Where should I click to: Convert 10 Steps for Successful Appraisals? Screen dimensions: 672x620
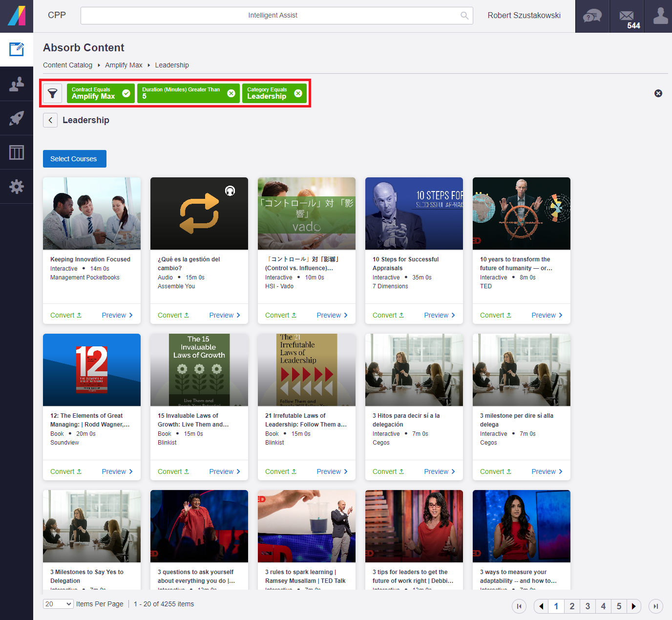(x=388, y=315)
